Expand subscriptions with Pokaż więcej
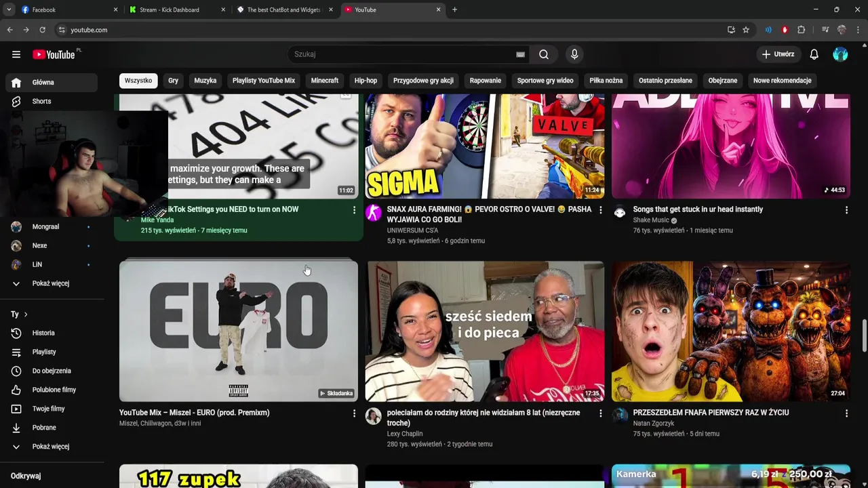Image resolution: width=868 pixels, height=488 pixels. (52, 283)
